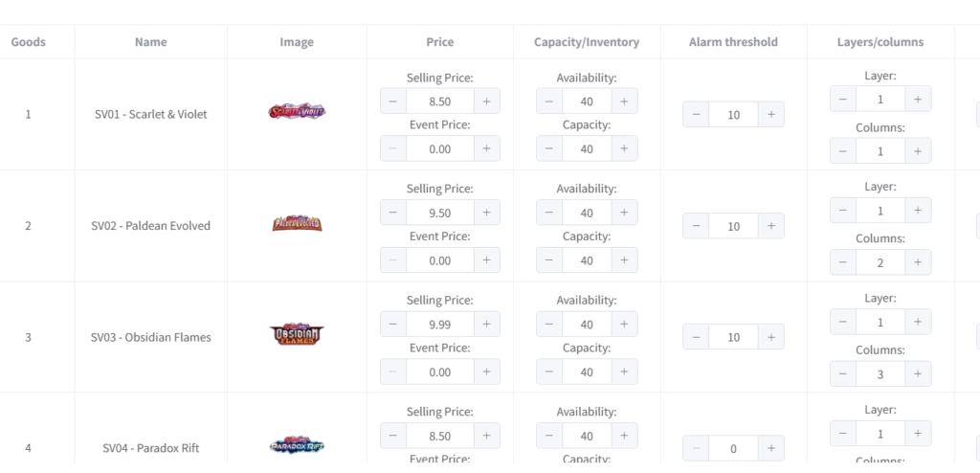The height and width of the screenshot is (473, 980).
Task: Click the Paradox Rift logo image
Action: point(297,446)
